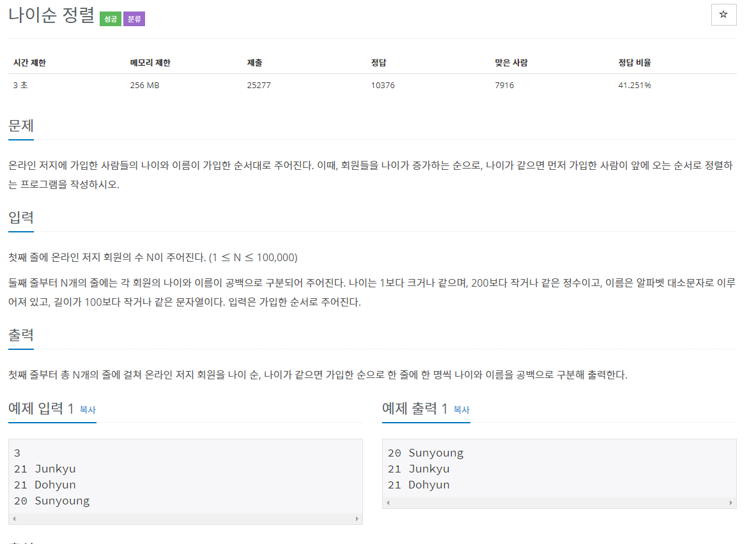Click the 예제 출력 1 heading
The height and width of the screenshot is (544, 756).
pos(415,409)
